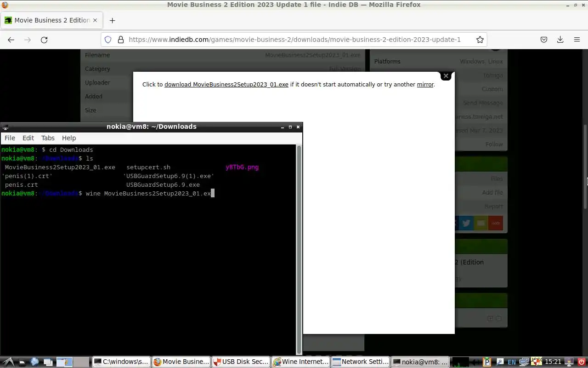This screenshot has width=588, height=368.
Task: Click the tracking protection shield icon
Action: [x=108, y=40]
